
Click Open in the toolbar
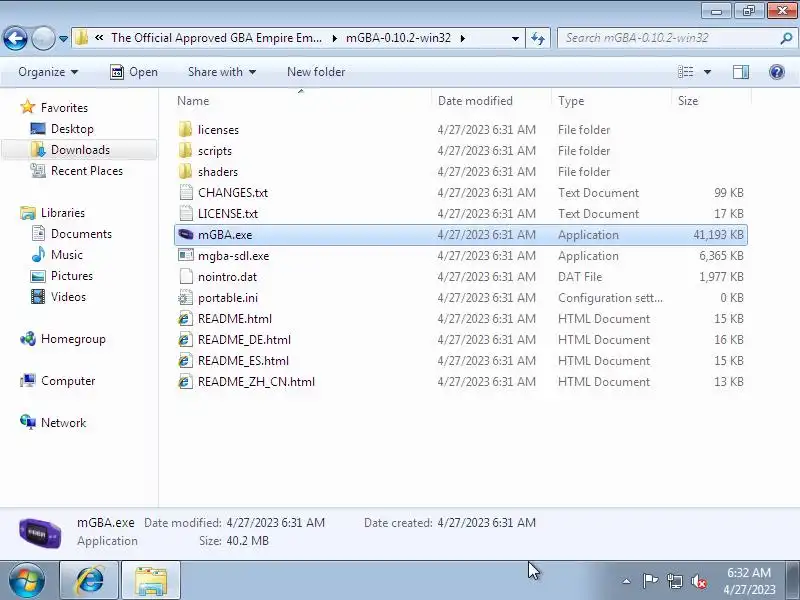click(x=134, y=72)
